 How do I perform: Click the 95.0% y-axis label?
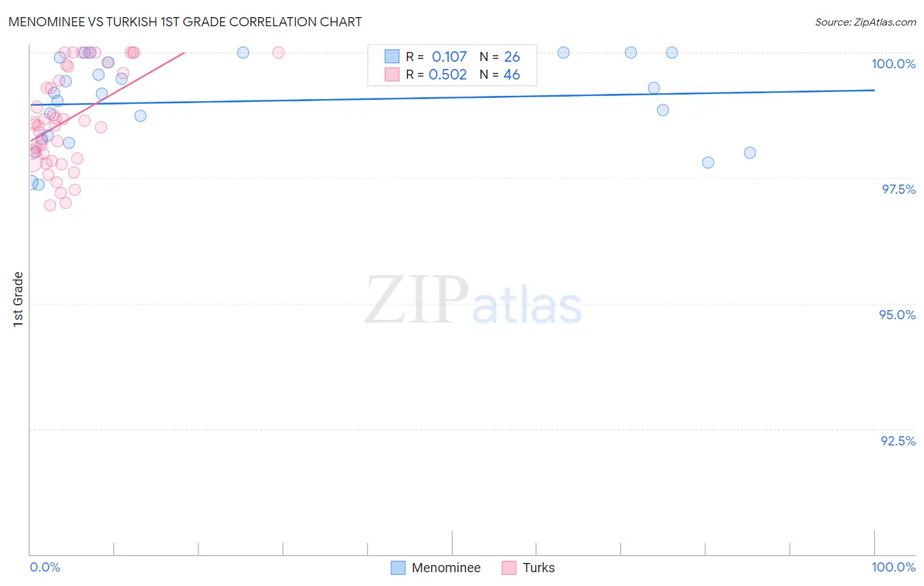pos(897,315)
